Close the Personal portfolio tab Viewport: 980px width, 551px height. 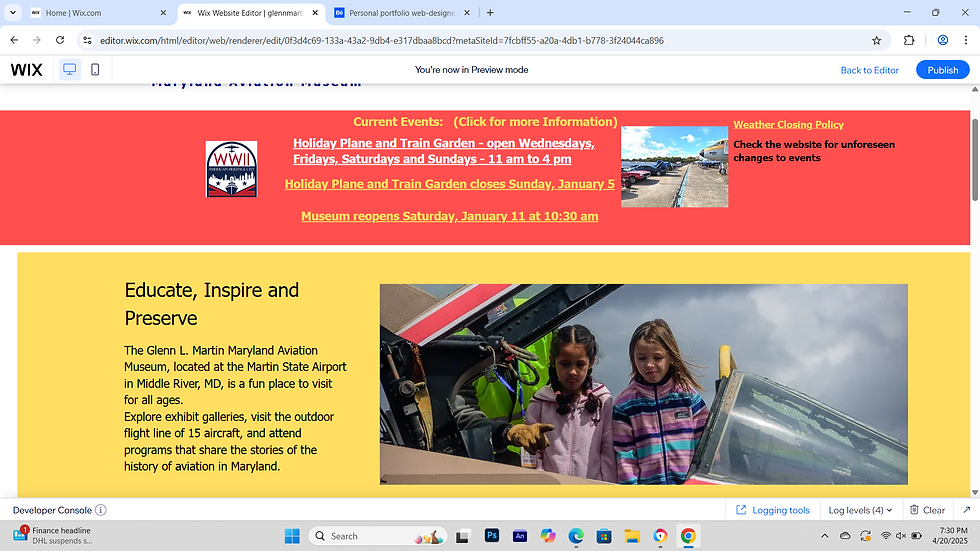pyautogui.click(x=466, y=12)
